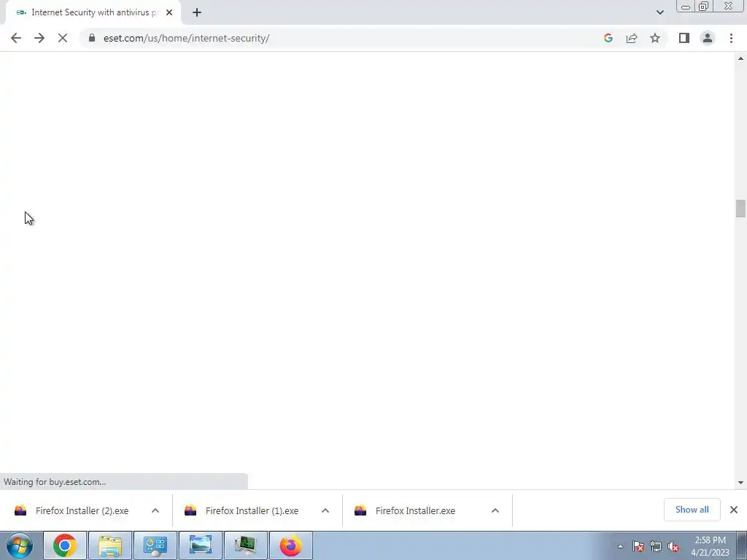Open the Windows Start menu
The width and height of the screenshot is (747, 560).
[20, 545]
